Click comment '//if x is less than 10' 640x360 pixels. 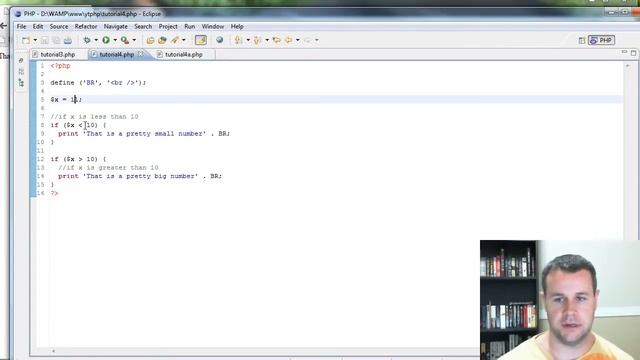(x=94, y=117)
